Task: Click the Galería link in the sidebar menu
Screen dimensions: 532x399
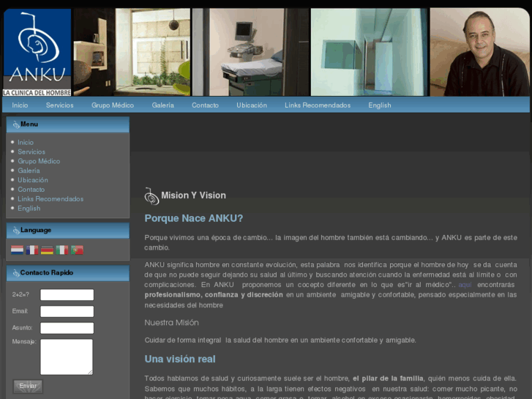Action: pos(29,171)
